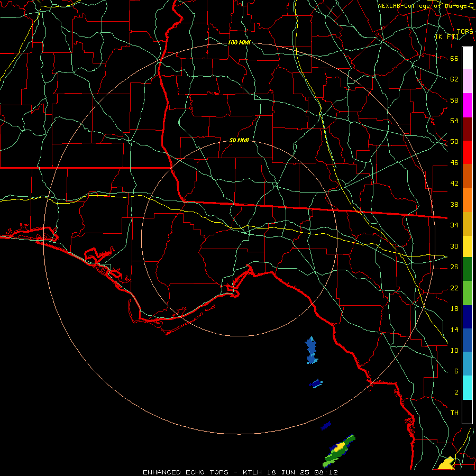Click the black TH threshold swatch
Image resolution: width=476 pixels, height=476 pixels.
[467, 411]
